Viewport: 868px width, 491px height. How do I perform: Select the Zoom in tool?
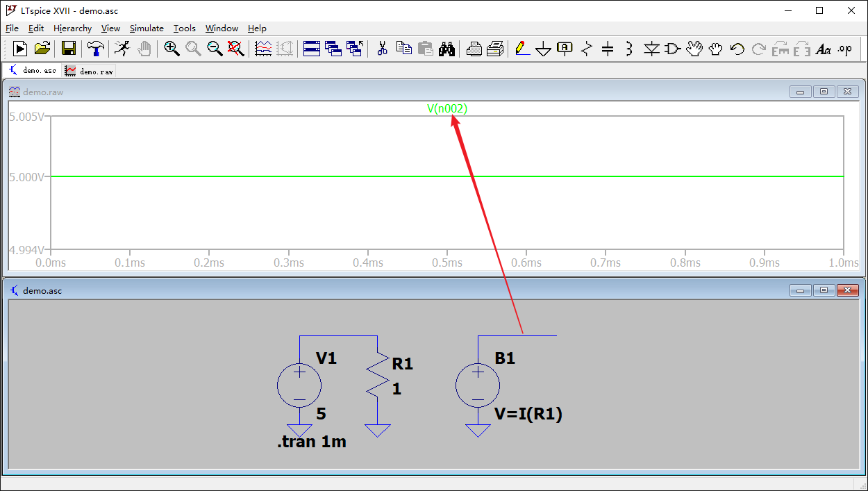[171, 49]
